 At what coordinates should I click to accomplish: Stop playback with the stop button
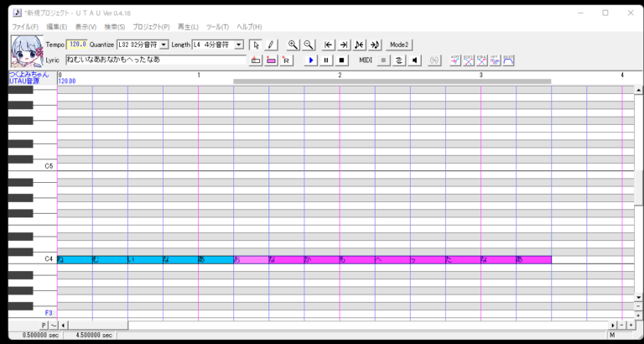[x=342, y=60]
